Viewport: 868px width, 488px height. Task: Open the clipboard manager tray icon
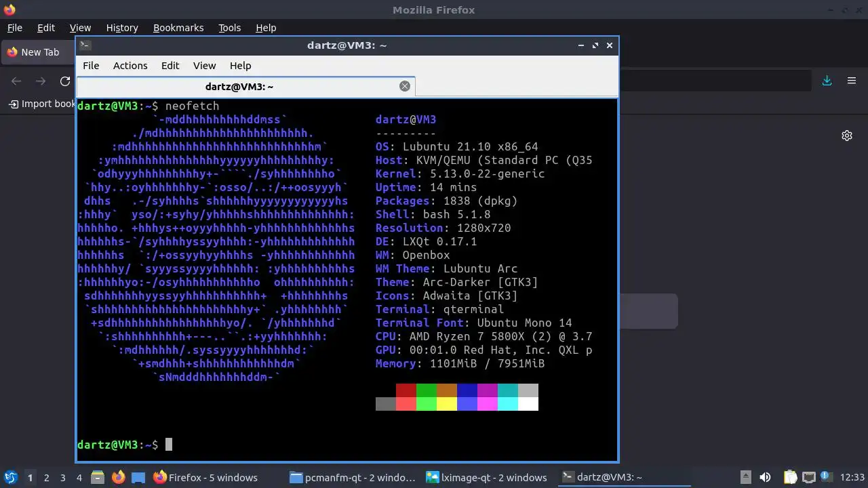(x=790, y=477)
